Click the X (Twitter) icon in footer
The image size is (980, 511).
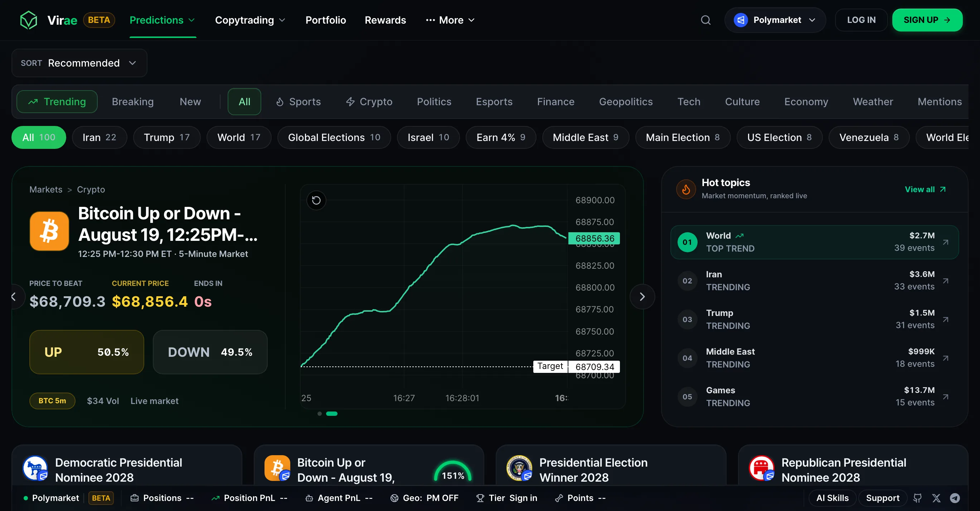click(936, 498)
